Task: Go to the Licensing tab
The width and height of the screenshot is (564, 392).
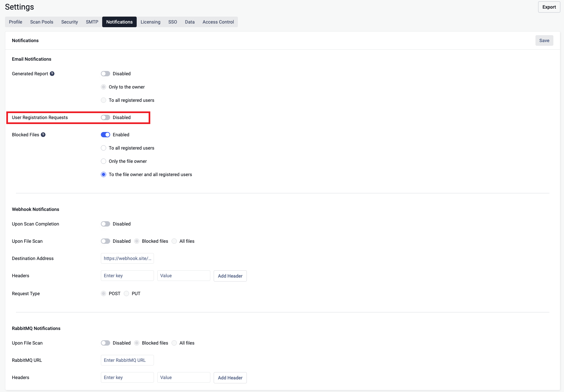Action: 150,22
